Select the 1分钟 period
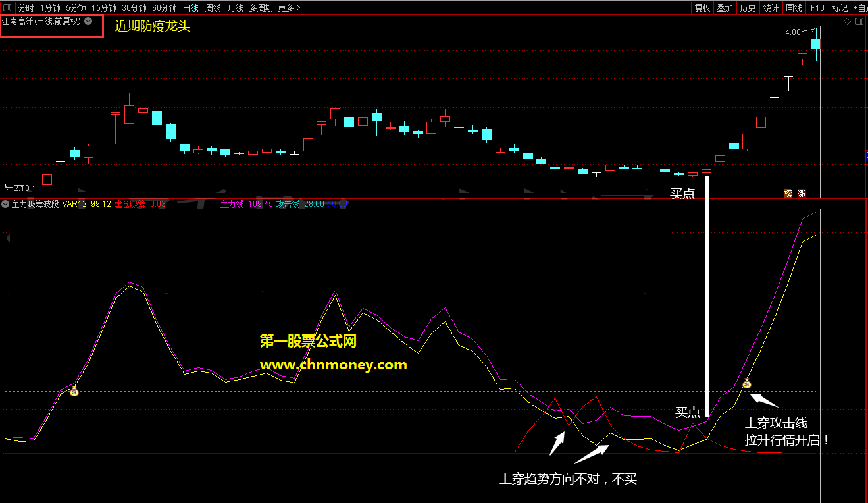The height and width of the screenshot is (503, 868). point(50,8)
